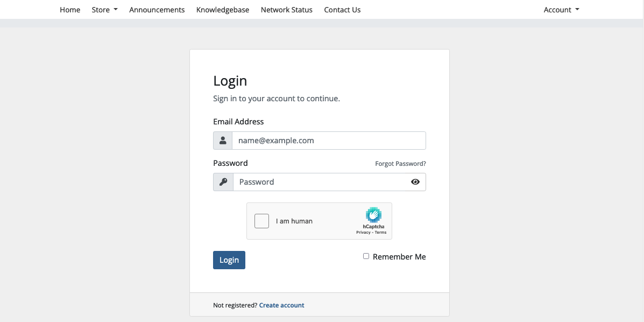Check the "I am human" checkbox

point(261,221)
